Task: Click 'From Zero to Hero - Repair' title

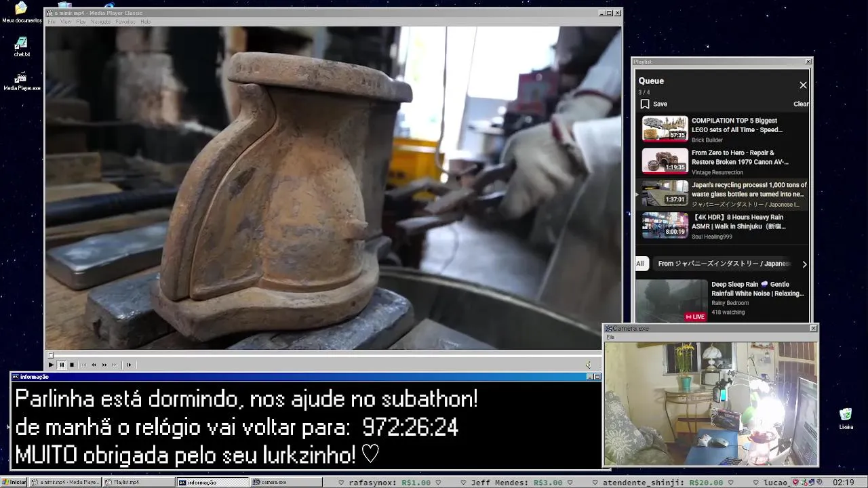Action: click(x=740, y=157)
